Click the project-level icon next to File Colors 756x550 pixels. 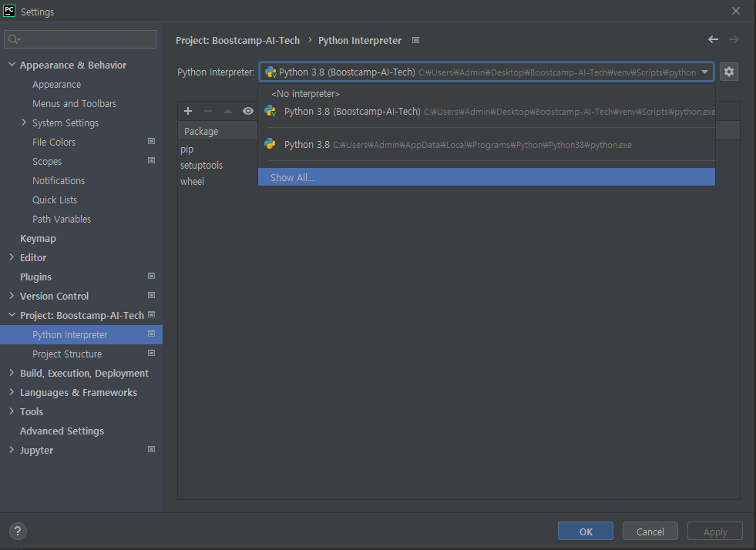tap(151, 141)
